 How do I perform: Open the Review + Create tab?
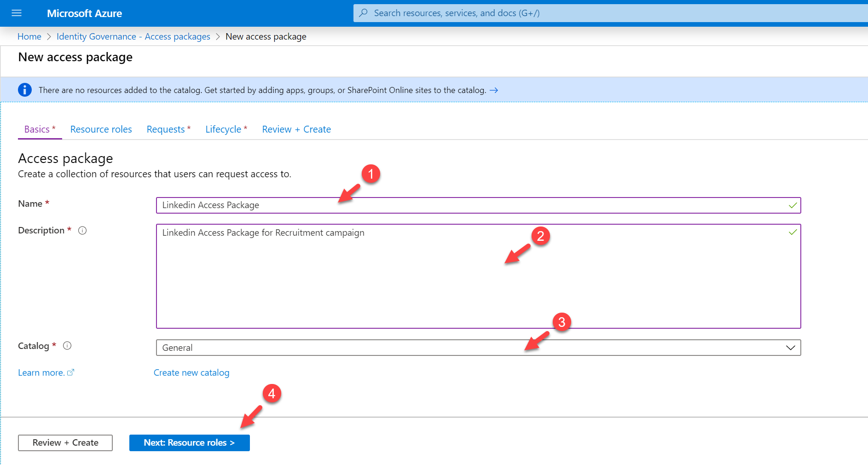296,129
